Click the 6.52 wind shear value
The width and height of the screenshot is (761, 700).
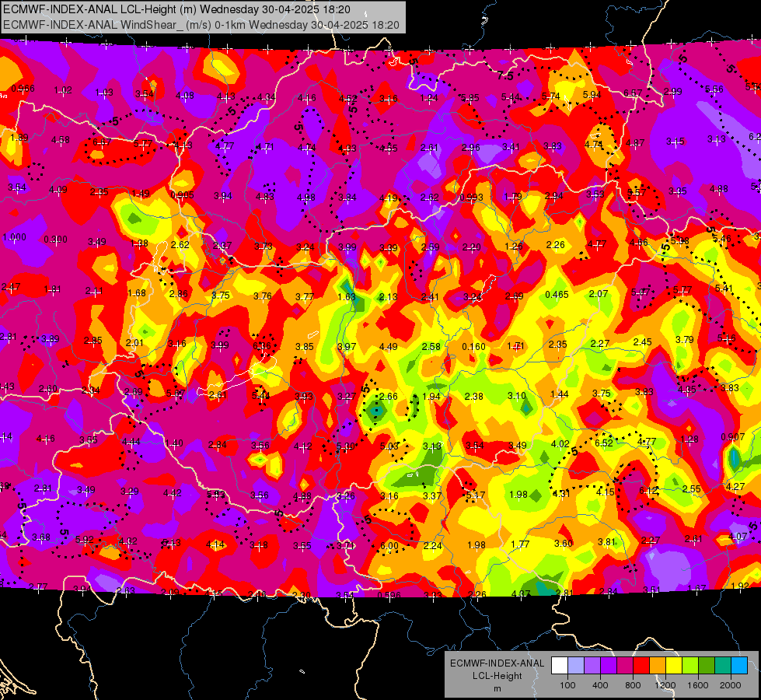[604, 443]
